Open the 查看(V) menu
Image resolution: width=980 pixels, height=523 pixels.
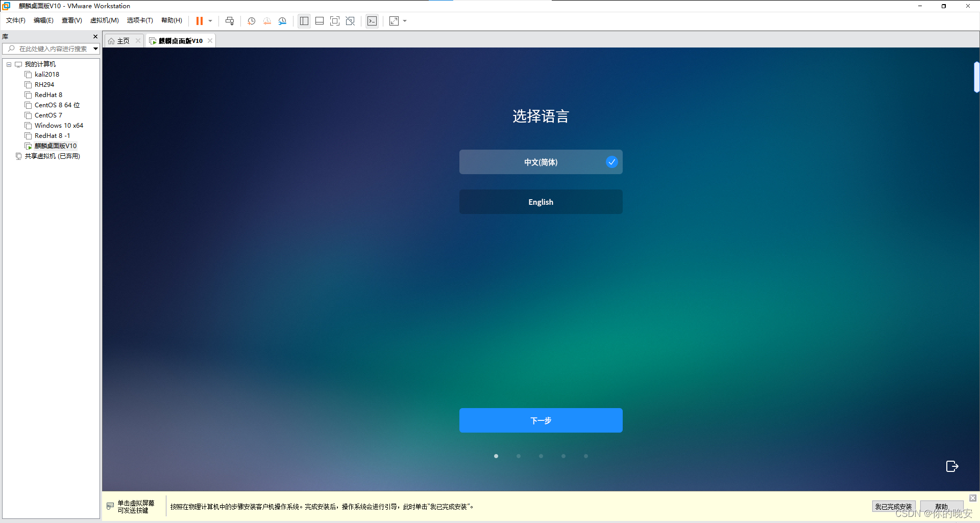[x=72, y=20]
